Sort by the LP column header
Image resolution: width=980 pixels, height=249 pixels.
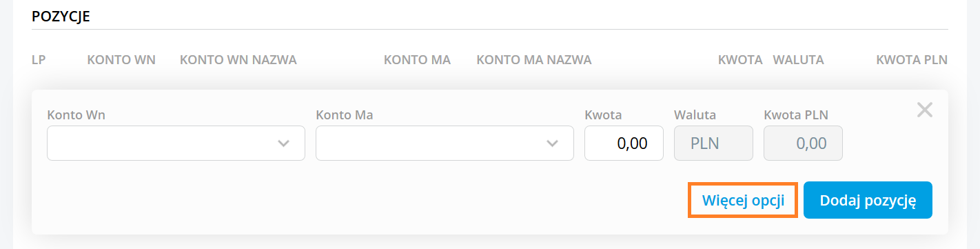pyautogui.click(x=39, y=60)
